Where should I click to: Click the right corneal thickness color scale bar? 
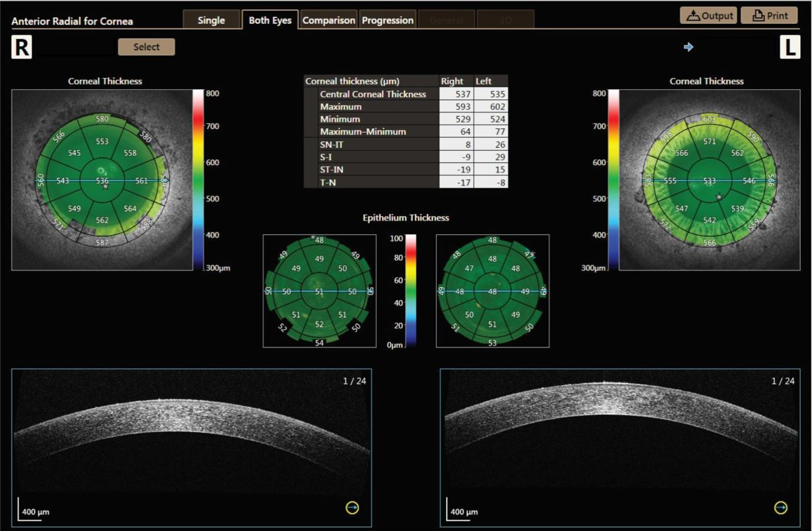pyautogui.click(x=199, y=180)
